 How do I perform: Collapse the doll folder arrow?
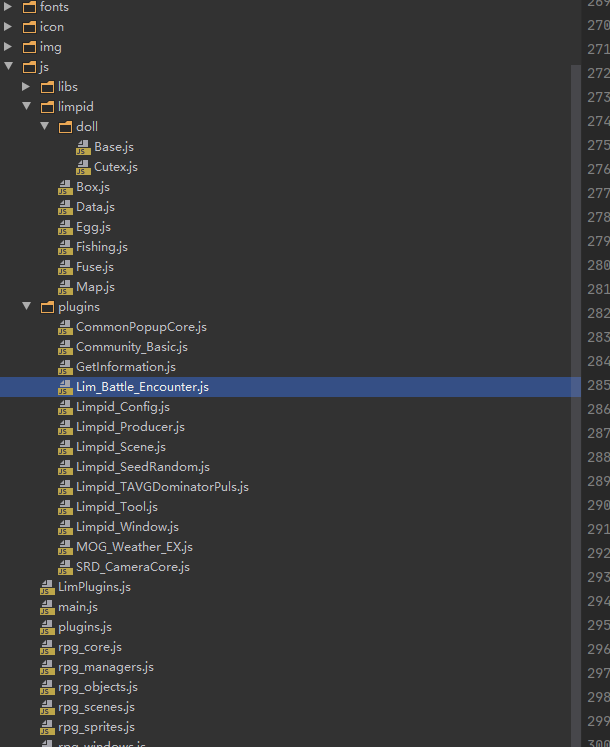44,126
